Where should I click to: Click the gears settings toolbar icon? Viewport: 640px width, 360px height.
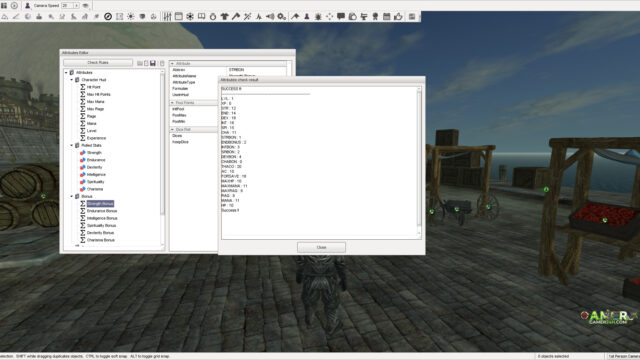[x=282, y=16]
